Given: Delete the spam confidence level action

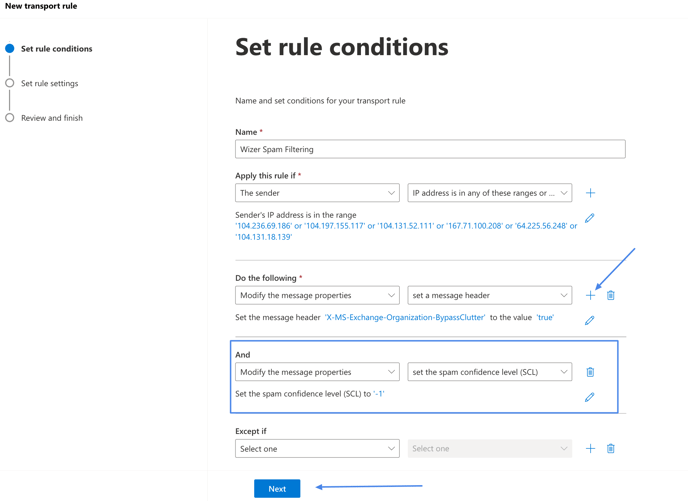Looking at the screenshot, I should pos(590,372).
